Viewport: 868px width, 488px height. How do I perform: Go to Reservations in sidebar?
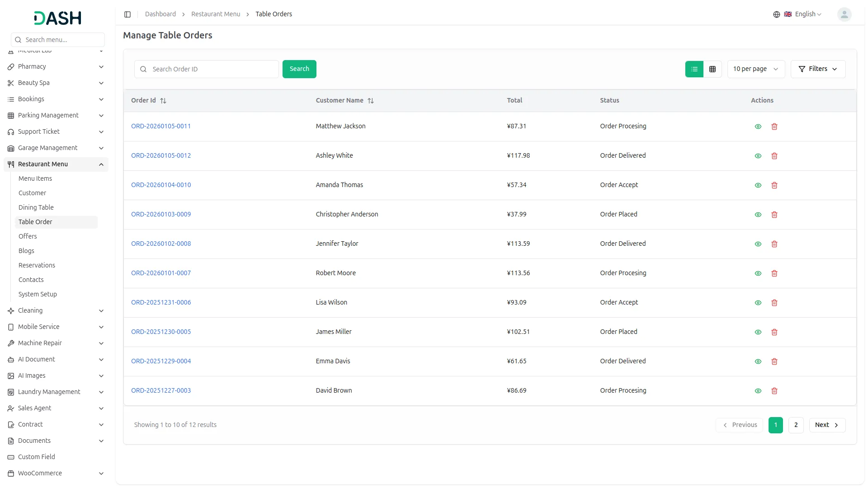point(37,265)
